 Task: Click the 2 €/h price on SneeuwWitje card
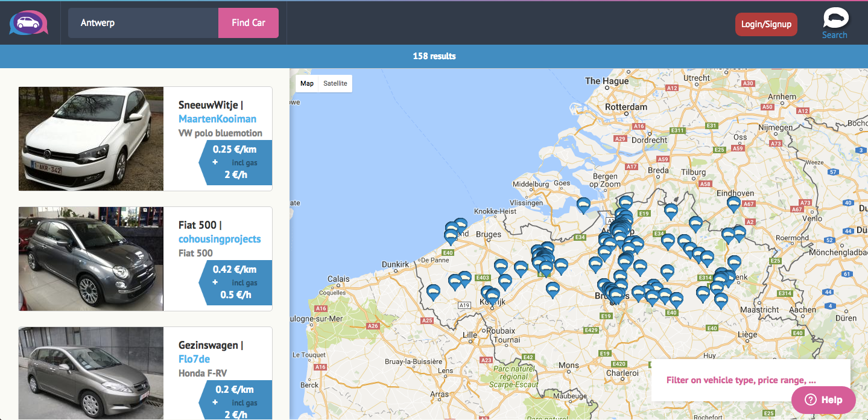point(235,175)
